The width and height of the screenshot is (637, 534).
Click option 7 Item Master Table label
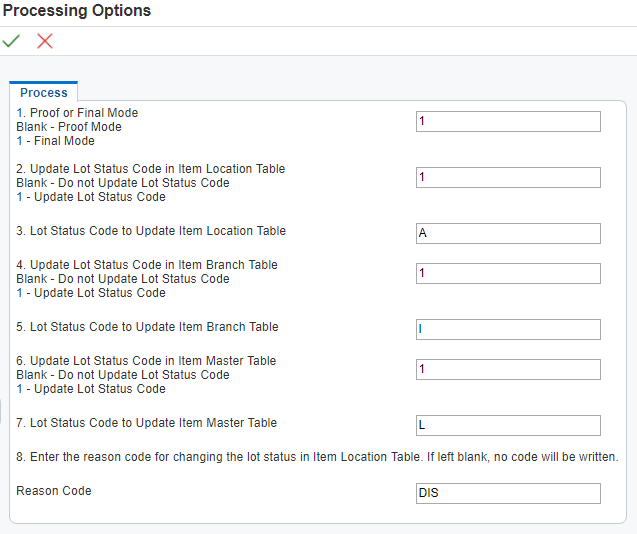tap(147, 423)
